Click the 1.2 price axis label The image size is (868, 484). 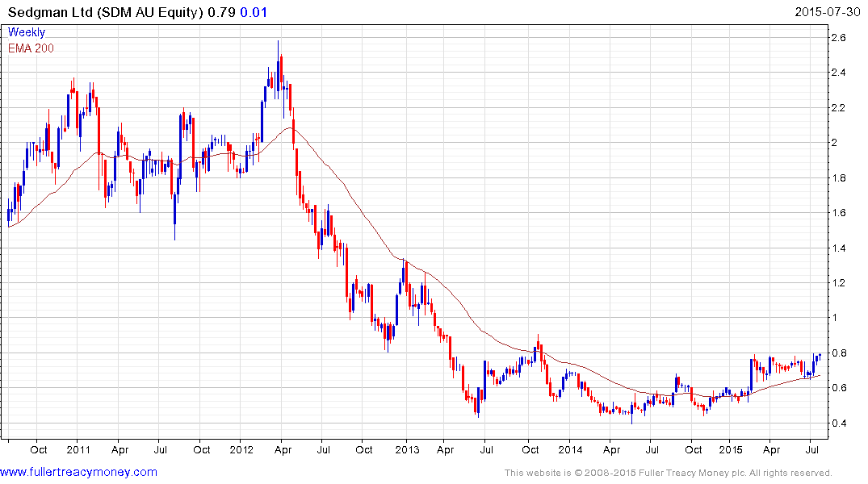tap(838, 282)
